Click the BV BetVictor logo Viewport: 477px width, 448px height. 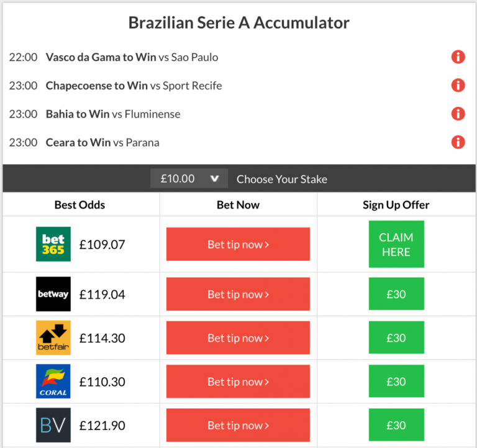click(x=53, y=425)
